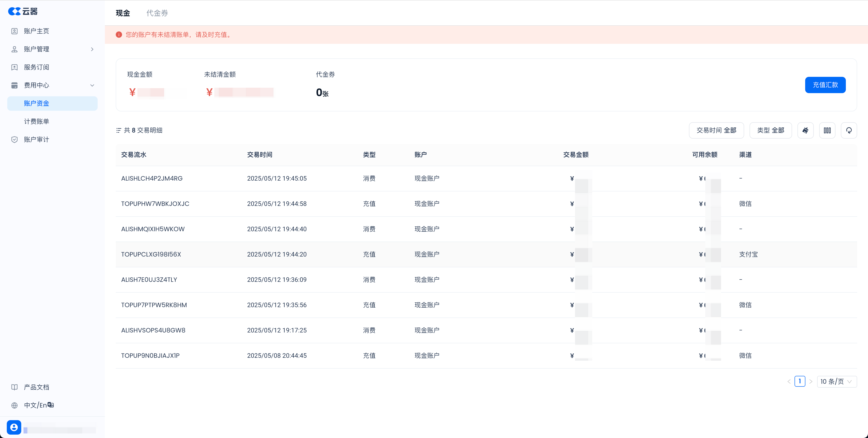Image resolution: width=868 pixels, height=438 pixels.
Task: Go to 服务订阅 in sidebar
Action: (x=36, y=67)
